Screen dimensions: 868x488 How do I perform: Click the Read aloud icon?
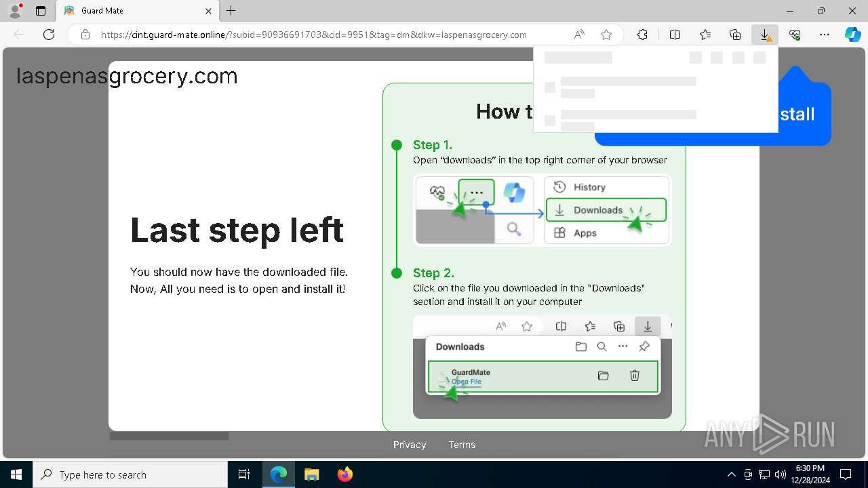tap(579, 35)
